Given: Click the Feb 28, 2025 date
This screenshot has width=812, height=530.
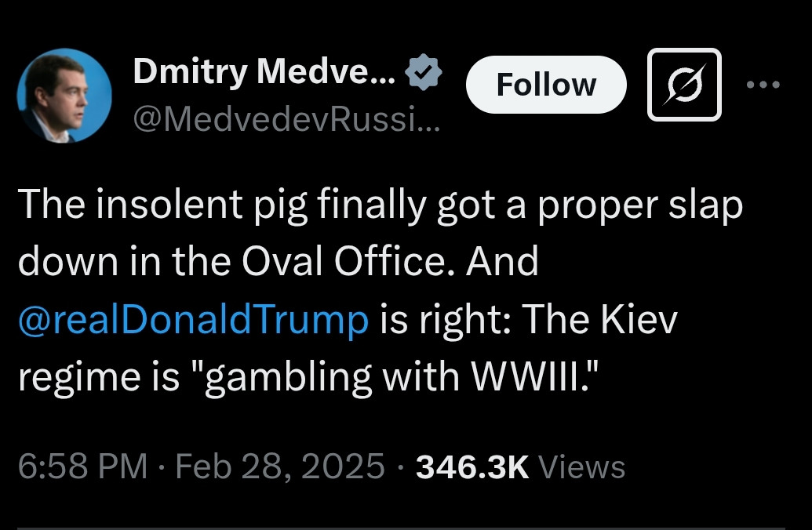Looking at the screenshot, I should tap(280, 466).
